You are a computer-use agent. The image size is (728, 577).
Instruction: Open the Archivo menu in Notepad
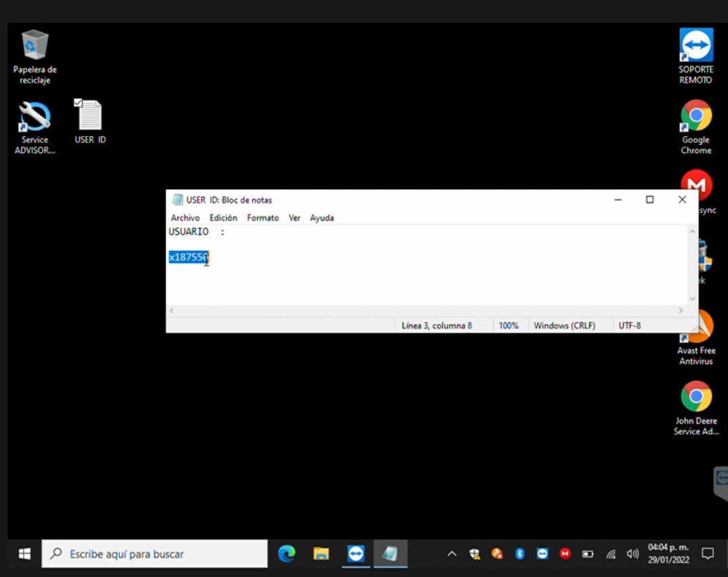[x=185, y=218]
